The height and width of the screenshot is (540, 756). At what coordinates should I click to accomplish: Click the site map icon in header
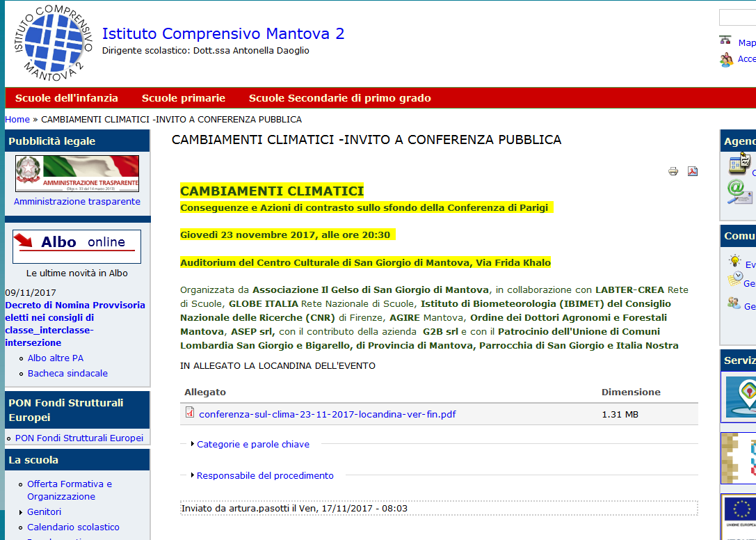pyautogui.click(x=725, y=40)
